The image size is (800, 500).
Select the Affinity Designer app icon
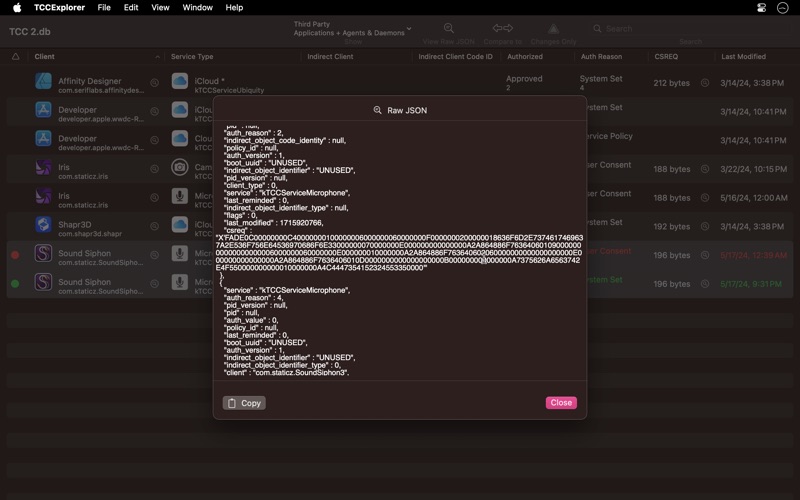tap(43, 81)
